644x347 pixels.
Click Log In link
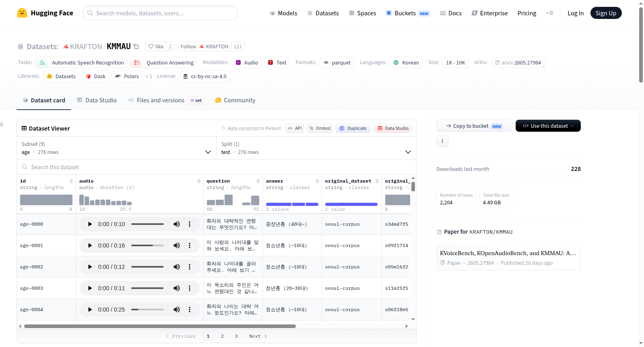(x=576, y=13)
